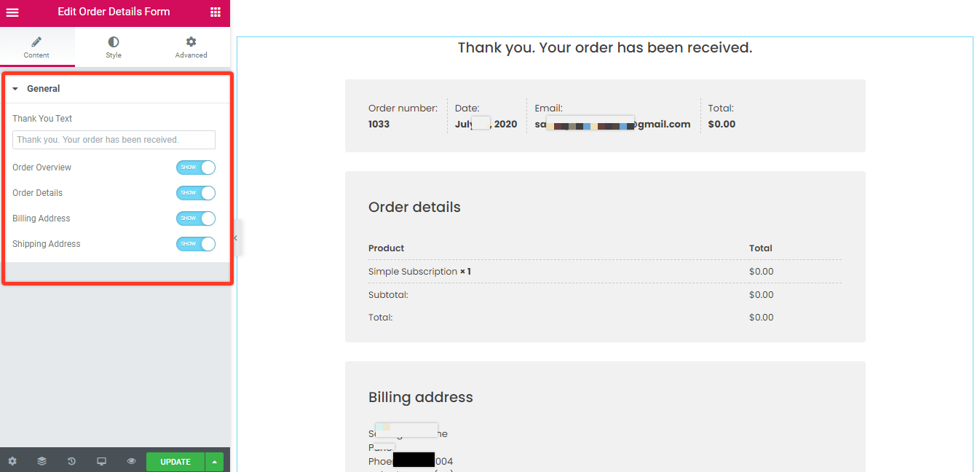
Task: Switch to the Style tab
Action: click(x=114, y=47)
